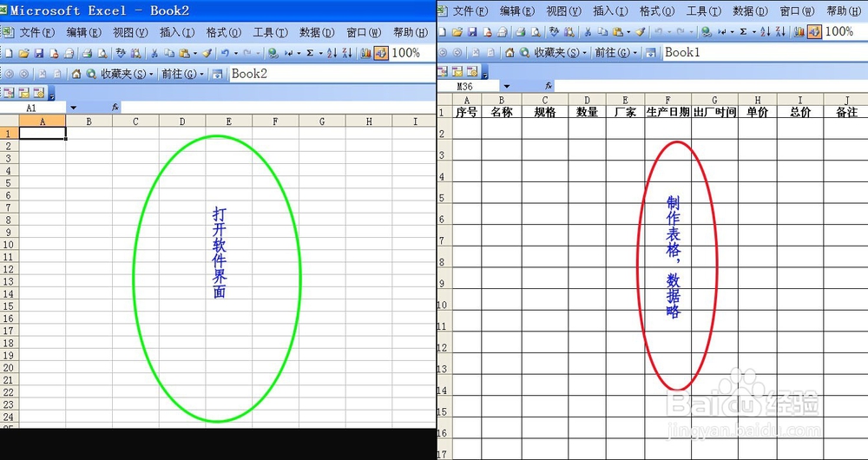Toggle Drawing toolbar icon in Book1 window
The height and width of the screenshot is (460, 868).
(x=814, y=32)
